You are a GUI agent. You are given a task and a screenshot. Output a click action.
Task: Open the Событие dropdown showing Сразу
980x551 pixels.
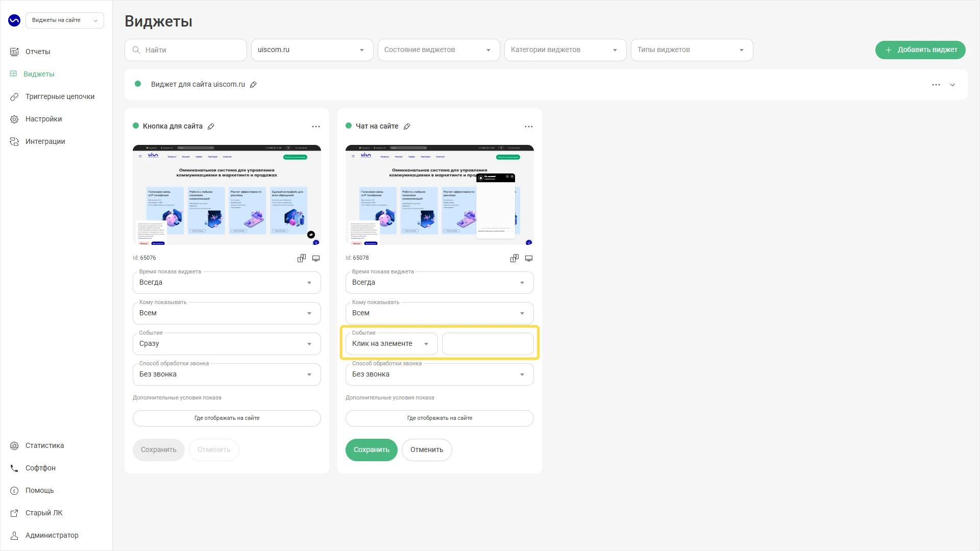227,344
